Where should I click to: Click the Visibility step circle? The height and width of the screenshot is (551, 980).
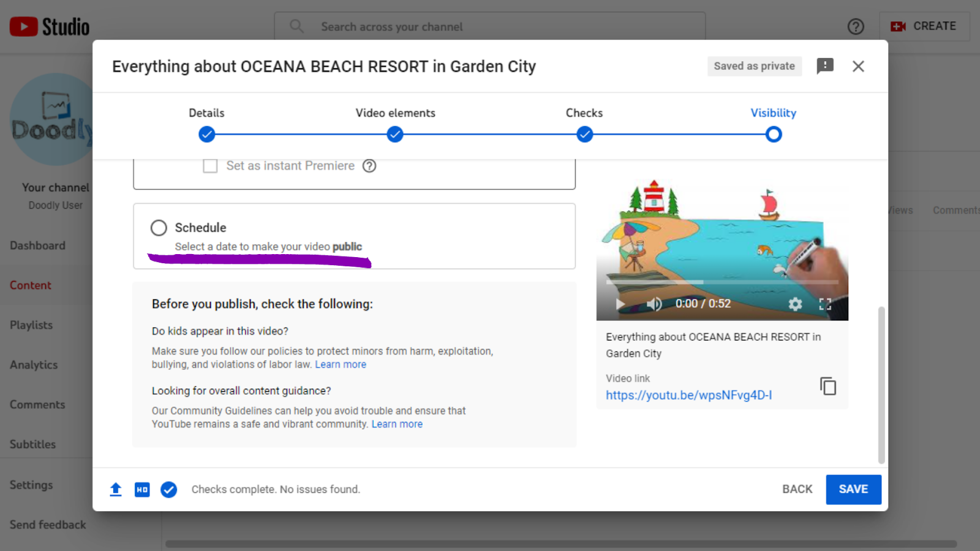pyautogui.click(x=774, y=134)
